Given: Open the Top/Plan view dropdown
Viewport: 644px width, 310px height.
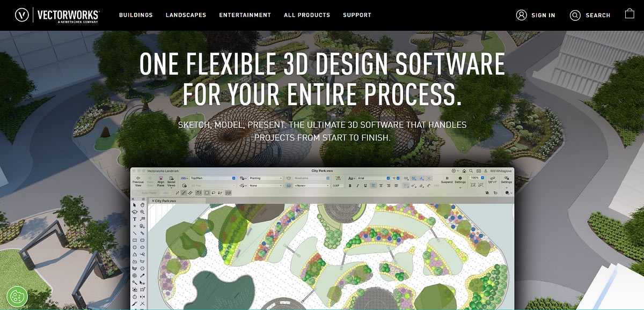Looking at the screenshot, I should [x=213, y=178].
